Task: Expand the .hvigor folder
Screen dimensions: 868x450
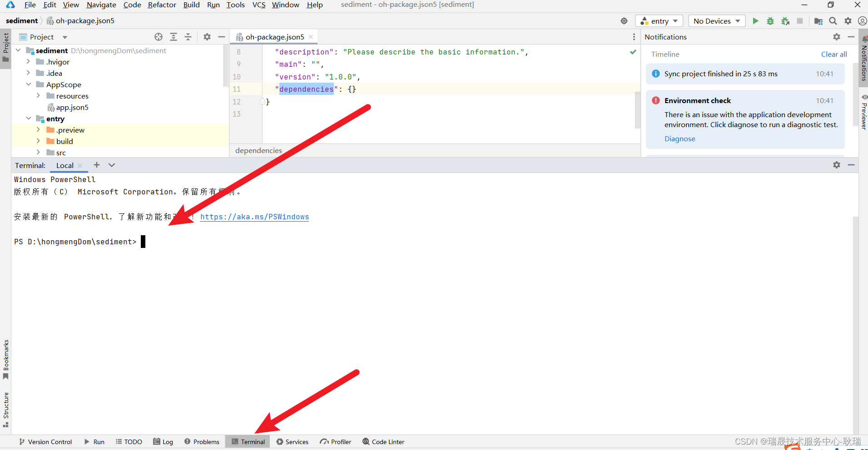Action: (x=28, y=61)
